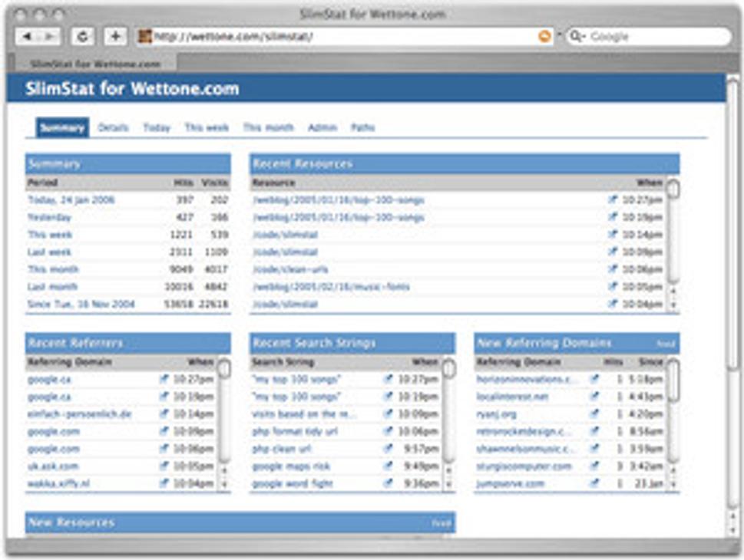Select the SlimStat for Wettone.com browser tab
Image resolution: width=744 pixels, height=560 pixels.
(95, 64)
